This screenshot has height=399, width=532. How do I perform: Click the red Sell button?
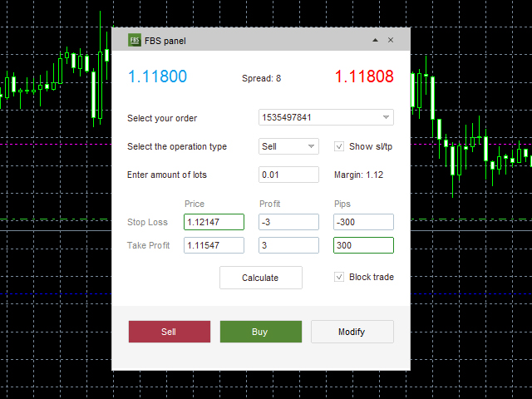click(x=170, y=332)
